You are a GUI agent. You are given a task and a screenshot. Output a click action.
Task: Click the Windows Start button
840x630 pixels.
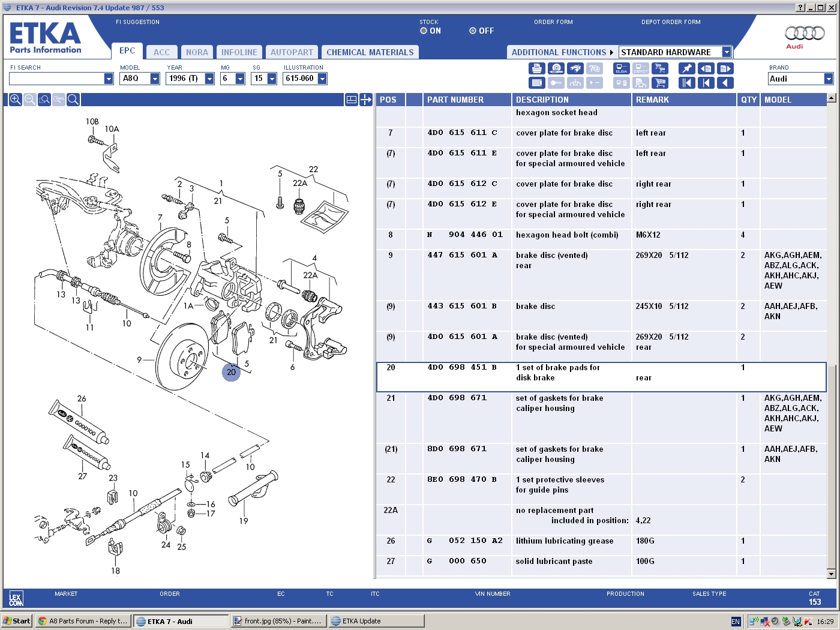tap(17, 621)
